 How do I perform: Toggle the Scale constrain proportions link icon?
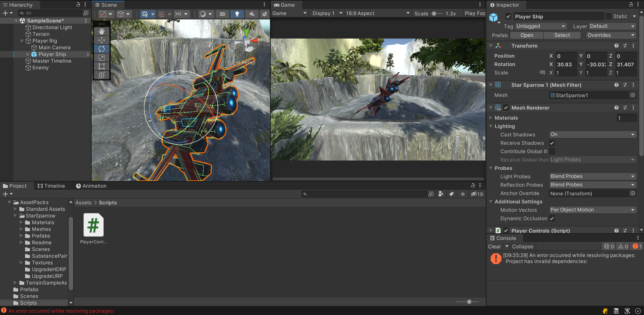tap(542, 73)
